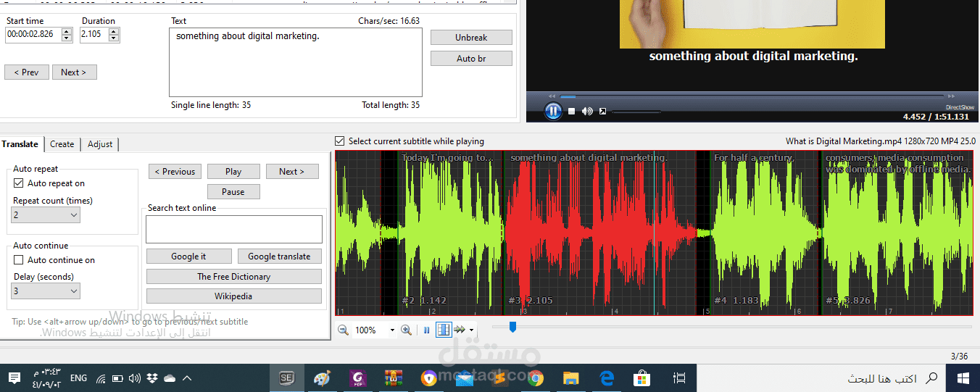Select waveform segment #2 Today I'm going to

click(x=452, y=232)
